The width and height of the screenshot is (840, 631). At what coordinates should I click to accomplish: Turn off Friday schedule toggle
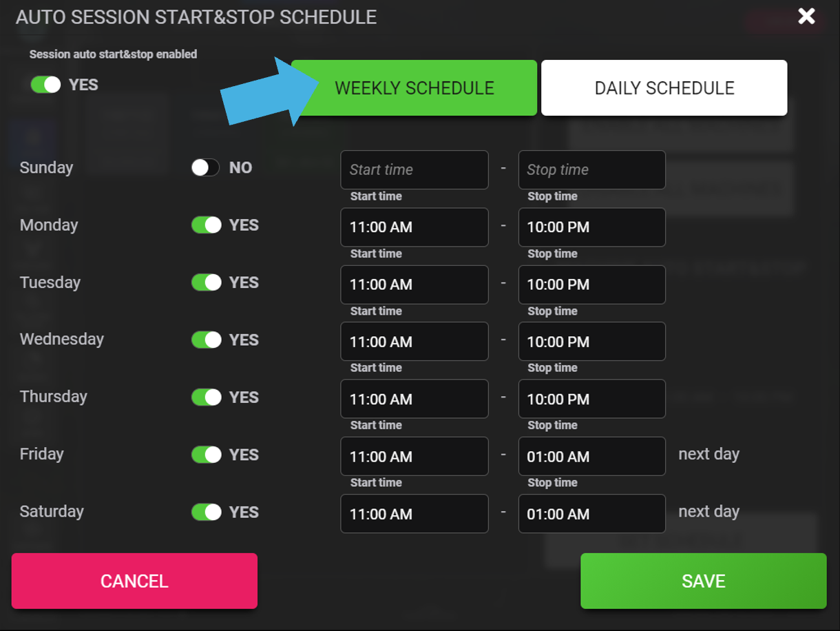pos(206,455)
